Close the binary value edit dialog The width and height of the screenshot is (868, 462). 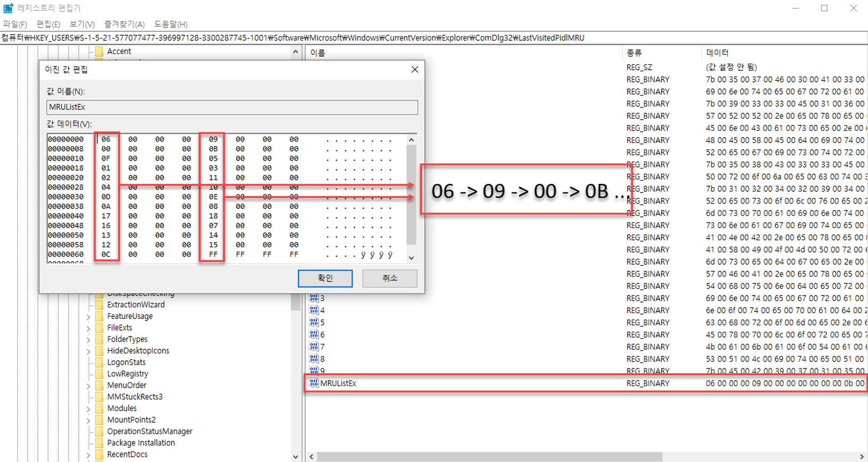(415, 70)
